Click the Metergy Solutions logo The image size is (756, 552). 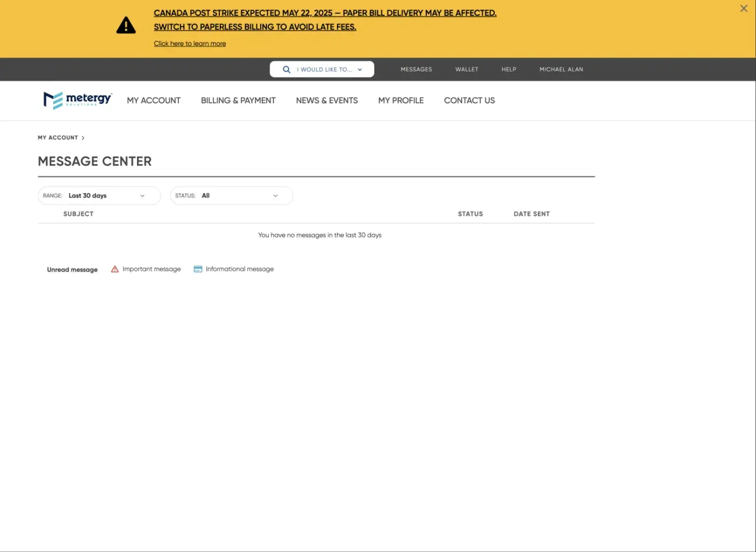[78, 100]
